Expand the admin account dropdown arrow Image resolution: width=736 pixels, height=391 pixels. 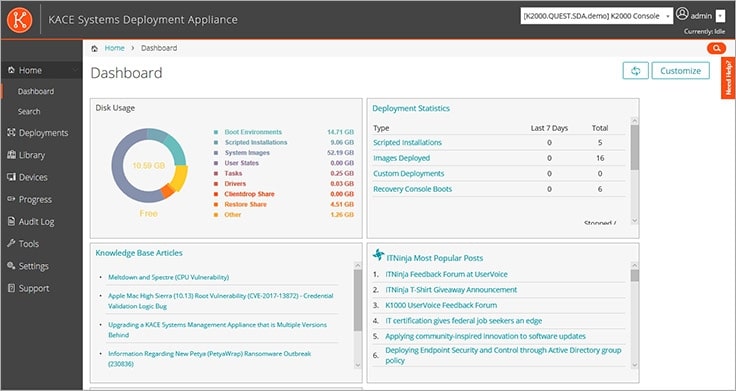point(720,16)
